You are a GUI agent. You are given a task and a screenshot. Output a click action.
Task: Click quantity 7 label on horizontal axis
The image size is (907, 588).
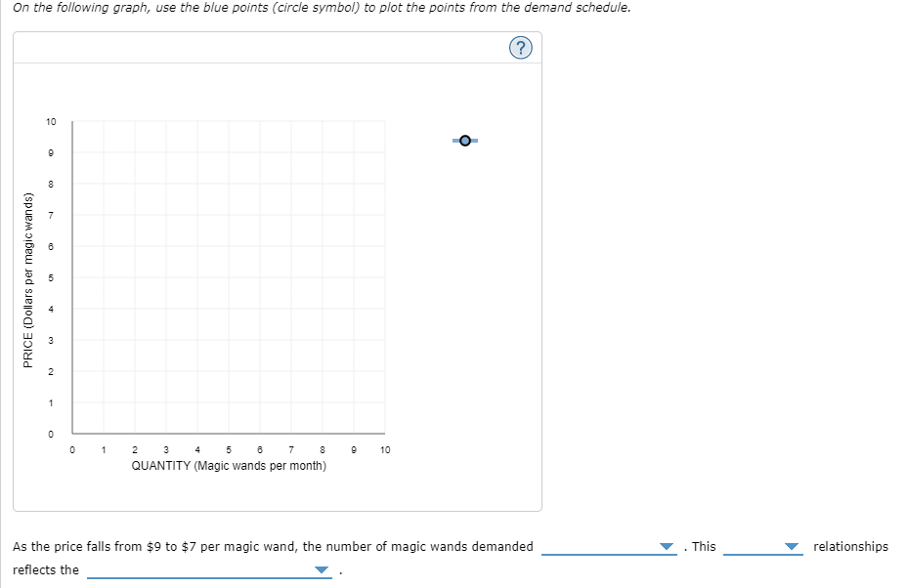point(291,449)
